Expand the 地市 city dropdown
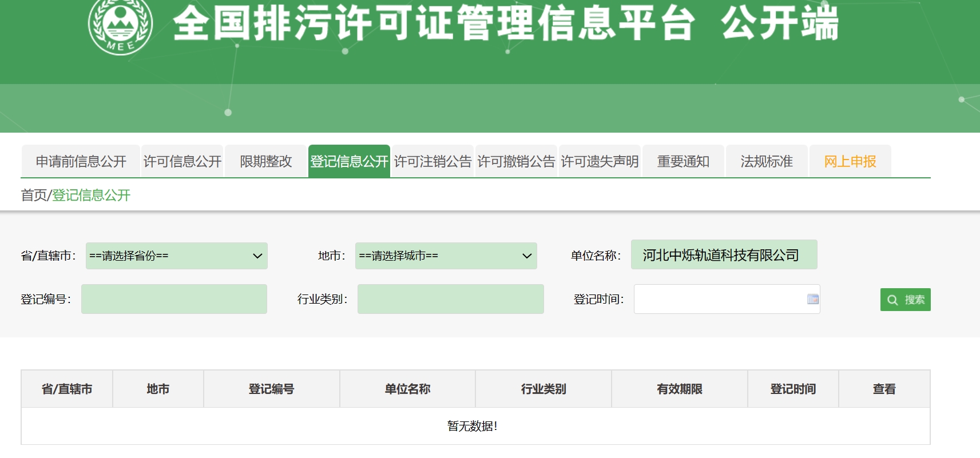 [446, 256]
